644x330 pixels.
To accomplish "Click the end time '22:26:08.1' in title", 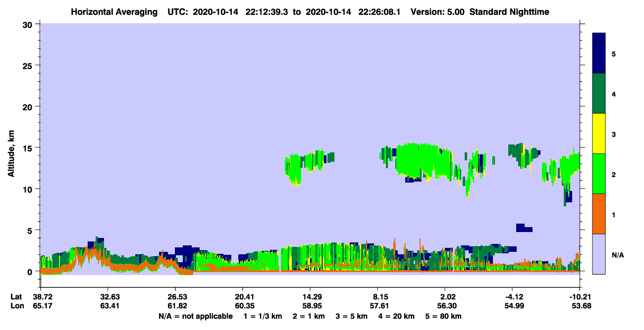I will click(x=379, y=11).
